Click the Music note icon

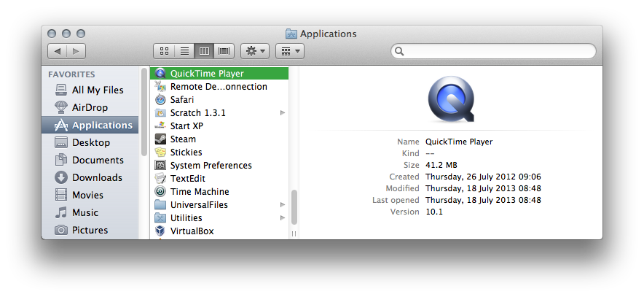pyautogui.click(x=61, y=212)
